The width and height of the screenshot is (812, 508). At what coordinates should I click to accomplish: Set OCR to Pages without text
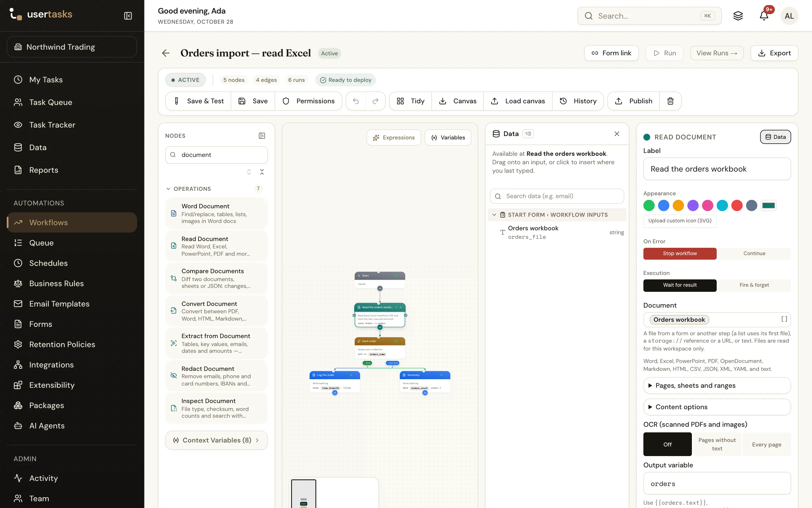coord(717,444)
